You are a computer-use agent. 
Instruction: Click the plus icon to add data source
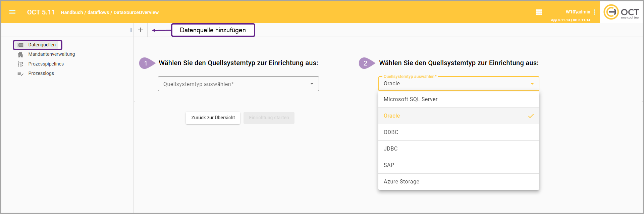coord(141,30)
